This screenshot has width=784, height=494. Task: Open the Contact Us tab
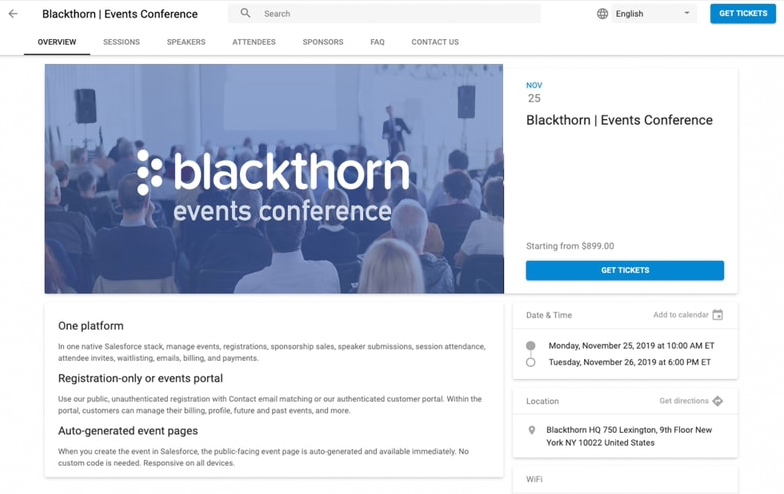435,42
